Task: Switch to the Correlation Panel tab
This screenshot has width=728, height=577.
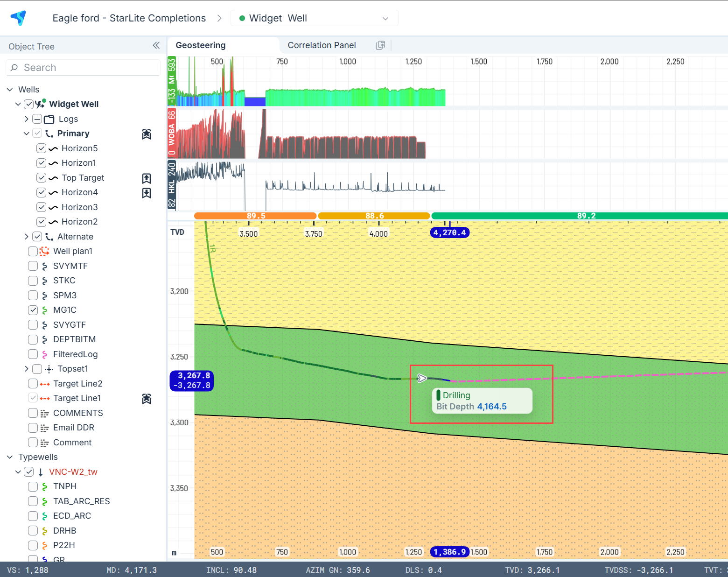Action: tap(322, 45)
